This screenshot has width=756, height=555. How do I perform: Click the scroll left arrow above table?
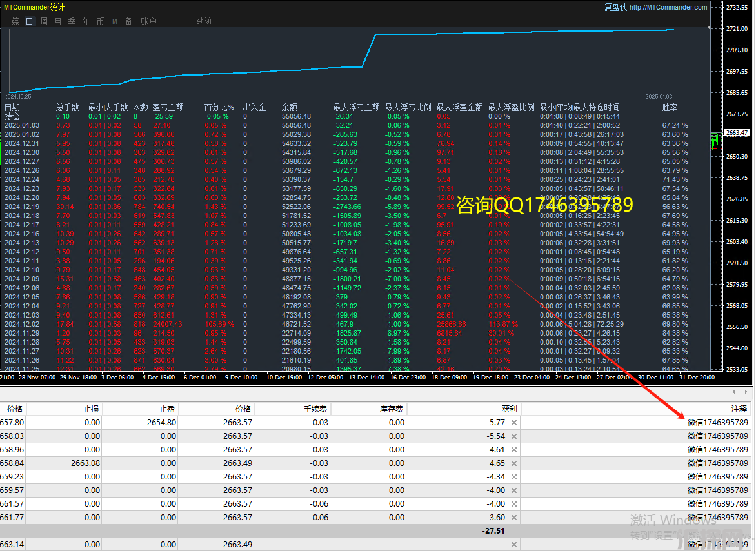click(735, 392)
